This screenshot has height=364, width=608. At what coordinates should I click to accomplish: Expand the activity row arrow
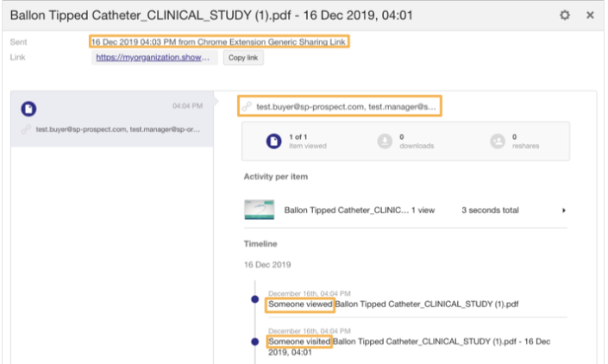point(563,210)
